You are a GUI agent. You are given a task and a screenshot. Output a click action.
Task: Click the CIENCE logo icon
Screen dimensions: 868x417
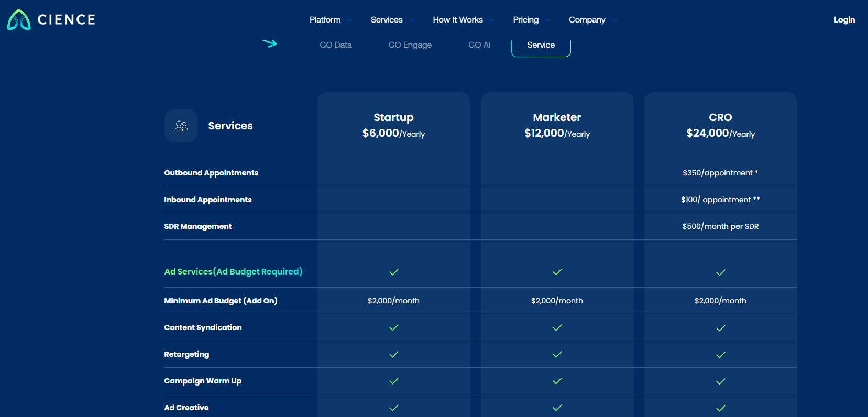tap(19, 20)
